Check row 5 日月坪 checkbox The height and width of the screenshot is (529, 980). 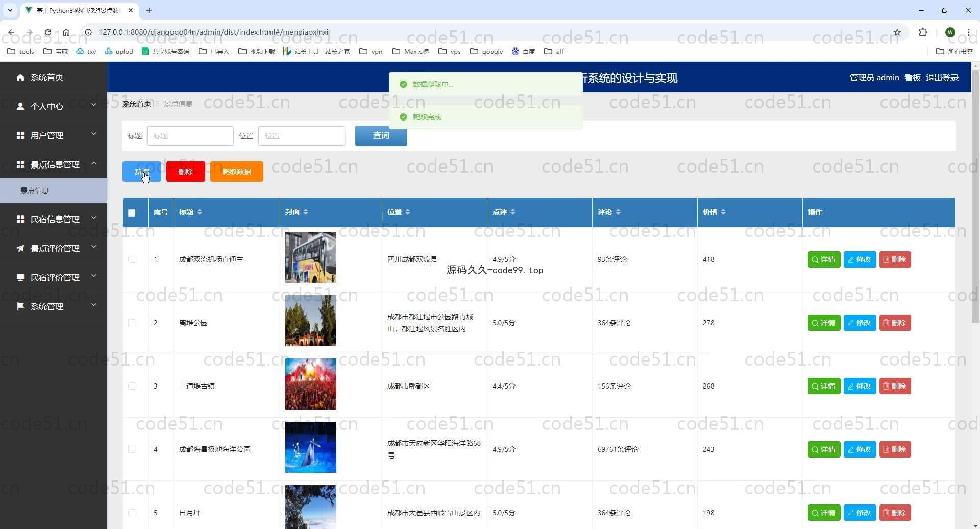(132, 513)
